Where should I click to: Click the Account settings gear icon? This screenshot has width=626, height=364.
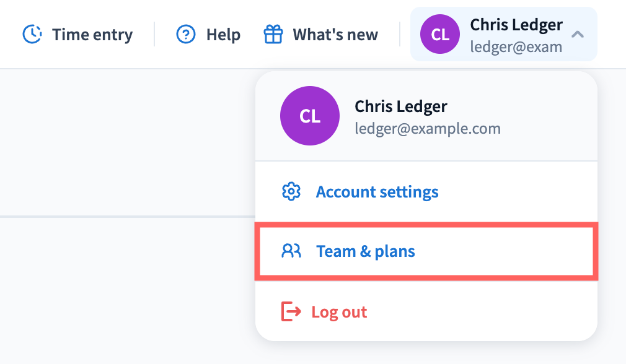pos(291,191)
